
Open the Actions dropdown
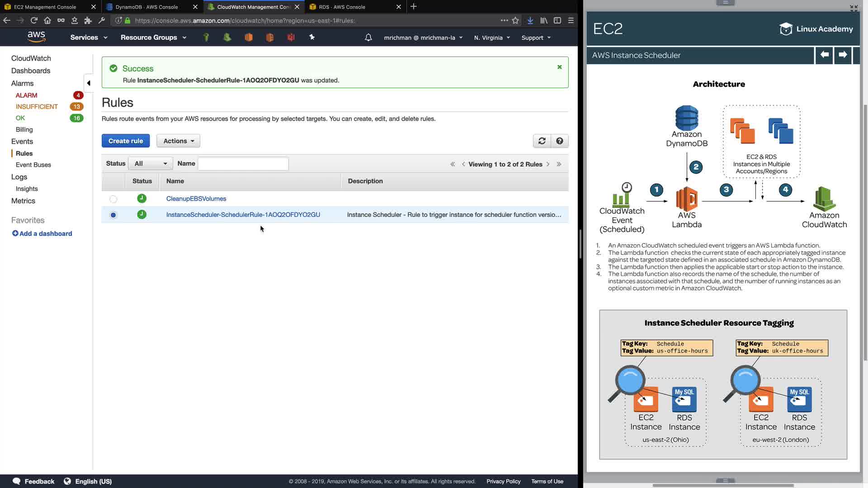178,141
